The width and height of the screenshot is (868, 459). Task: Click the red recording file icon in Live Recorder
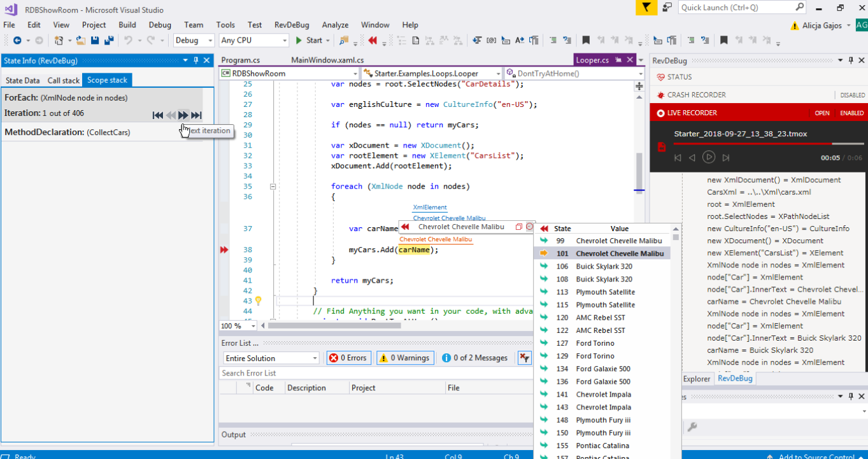[661, 147]
